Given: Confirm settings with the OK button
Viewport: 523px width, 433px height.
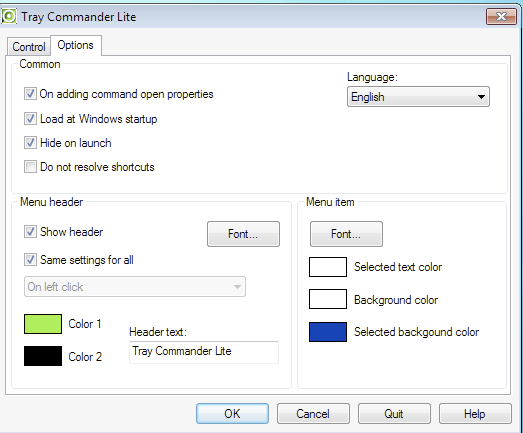Looking at the screenshot, I should coord(232,414).
